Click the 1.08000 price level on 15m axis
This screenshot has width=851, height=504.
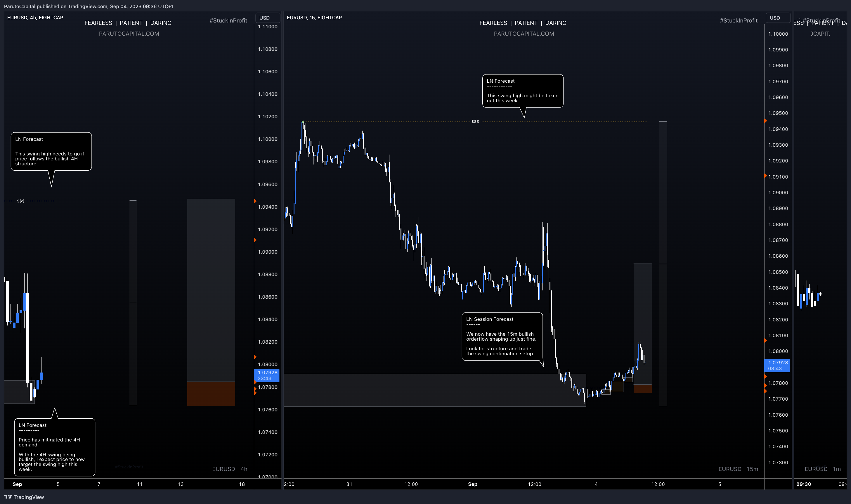point(778,351)
